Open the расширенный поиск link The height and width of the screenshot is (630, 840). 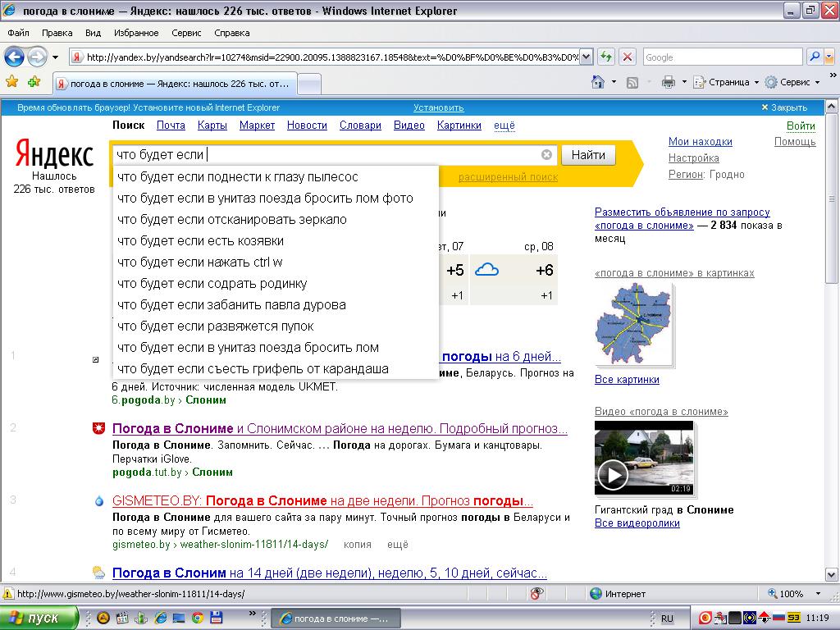(508, 177)
